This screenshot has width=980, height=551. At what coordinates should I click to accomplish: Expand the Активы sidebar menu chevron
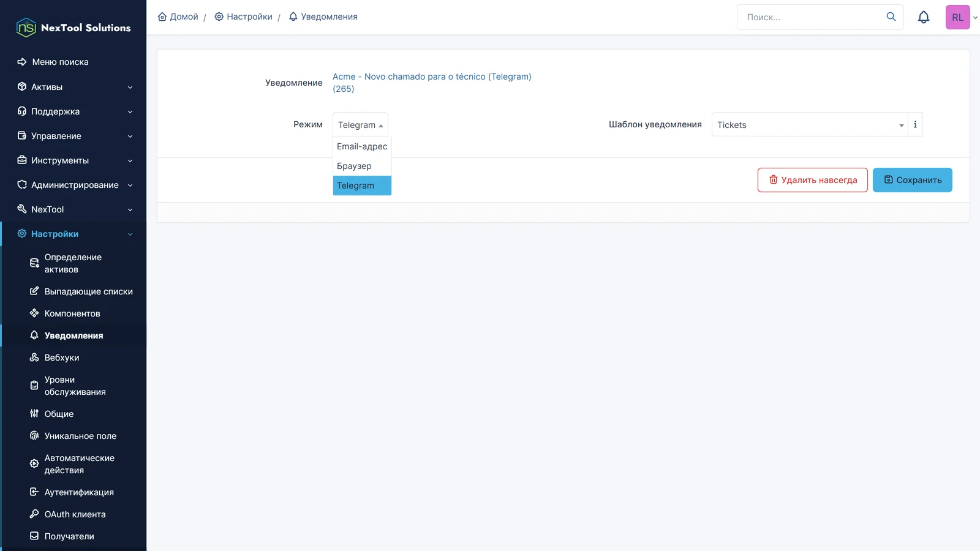point(130,87)
